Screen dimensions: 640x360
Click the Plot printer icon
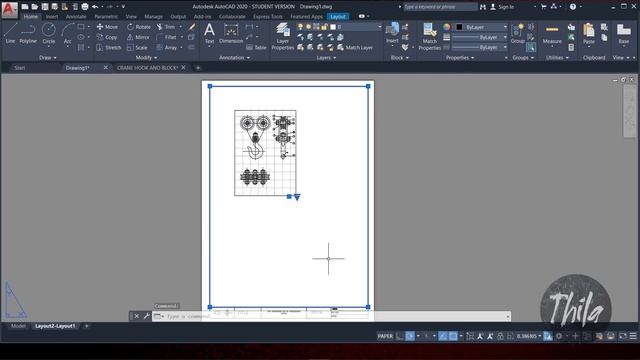[x=85, y=7]
